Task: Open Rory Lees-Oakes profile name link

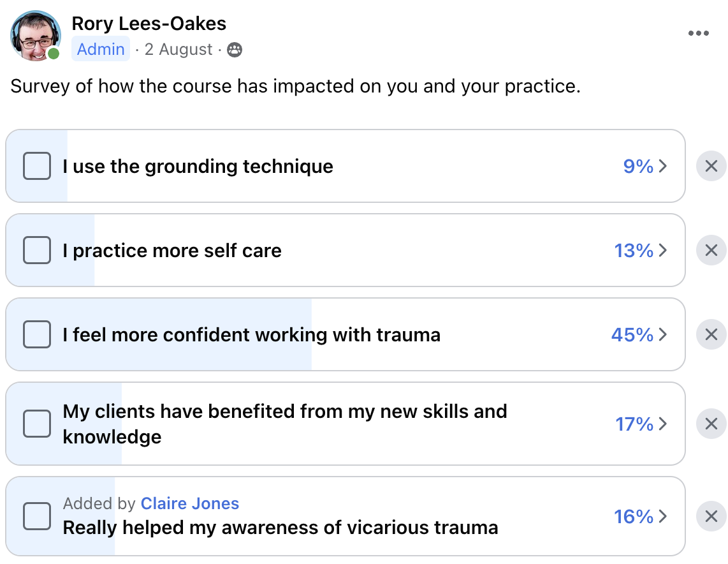Action: coord(149,24)
